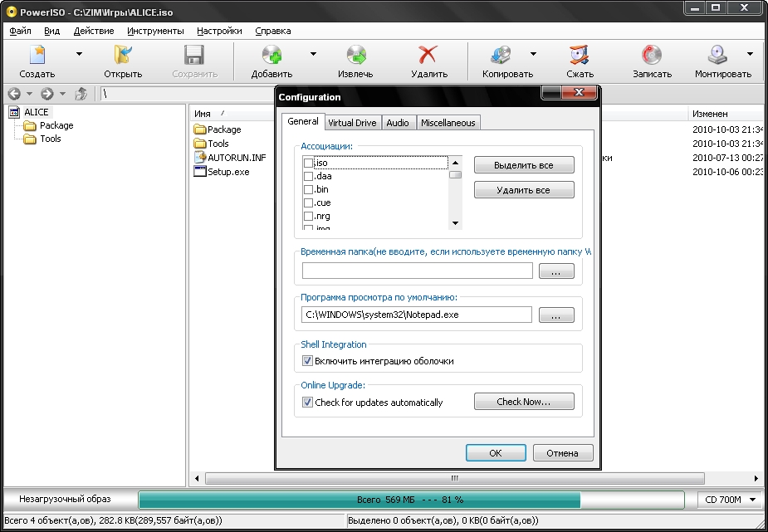Click the Сжать toolbar icon
Screen dimensions: 768x532
point(579,55)
